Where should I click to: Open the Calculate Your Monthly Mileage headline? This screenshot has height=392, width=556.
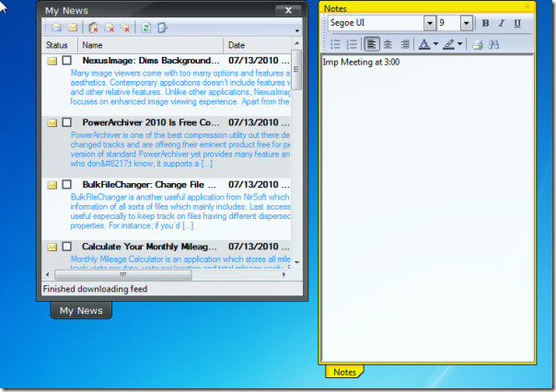pos(149,247)
